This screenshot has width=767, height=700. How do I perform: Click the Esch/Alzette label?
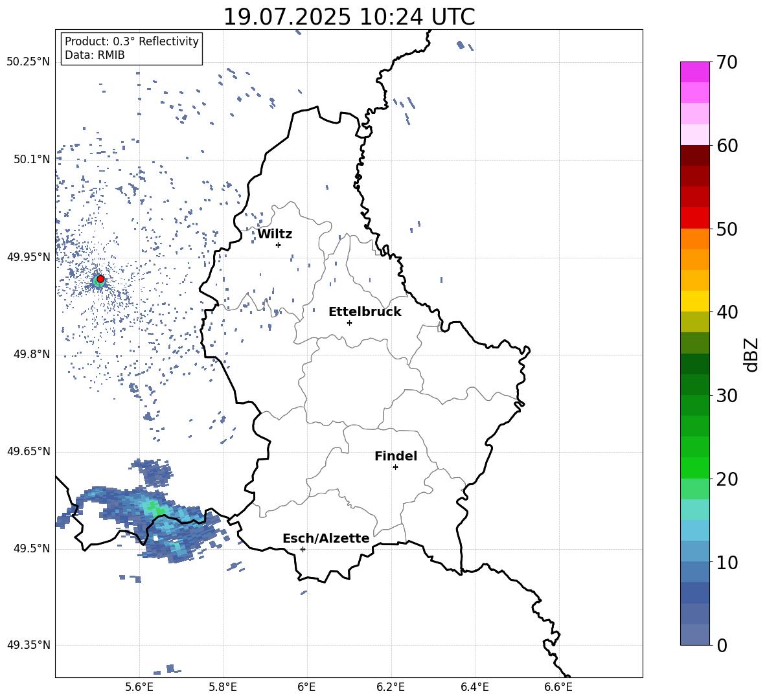(326, 538)
